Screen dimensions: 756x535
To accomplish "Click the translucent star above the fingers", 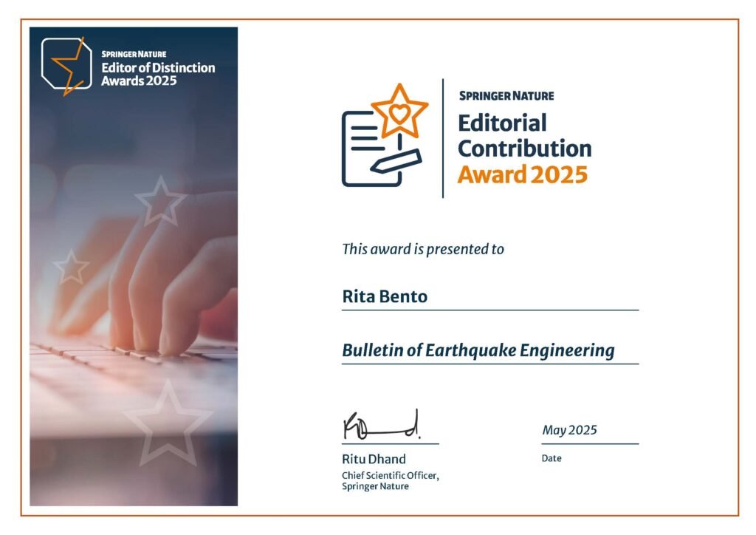I will click(160, 201).
